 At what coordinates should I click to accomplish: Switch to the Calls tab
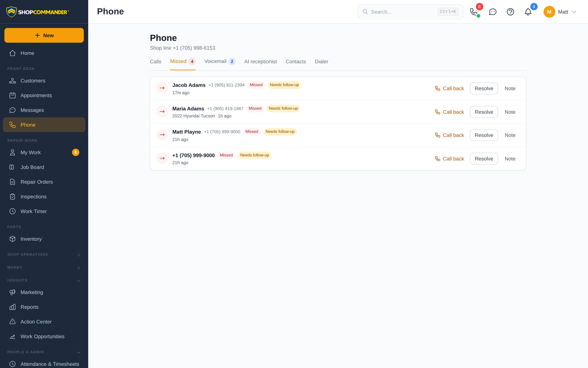tap(155, 62)
